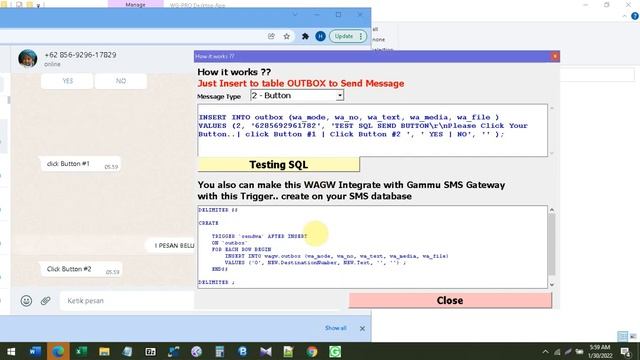Click the Testing SQL button
Image resolution: width=640 pixels, height=360 pixels.
[x=278, y=164]
